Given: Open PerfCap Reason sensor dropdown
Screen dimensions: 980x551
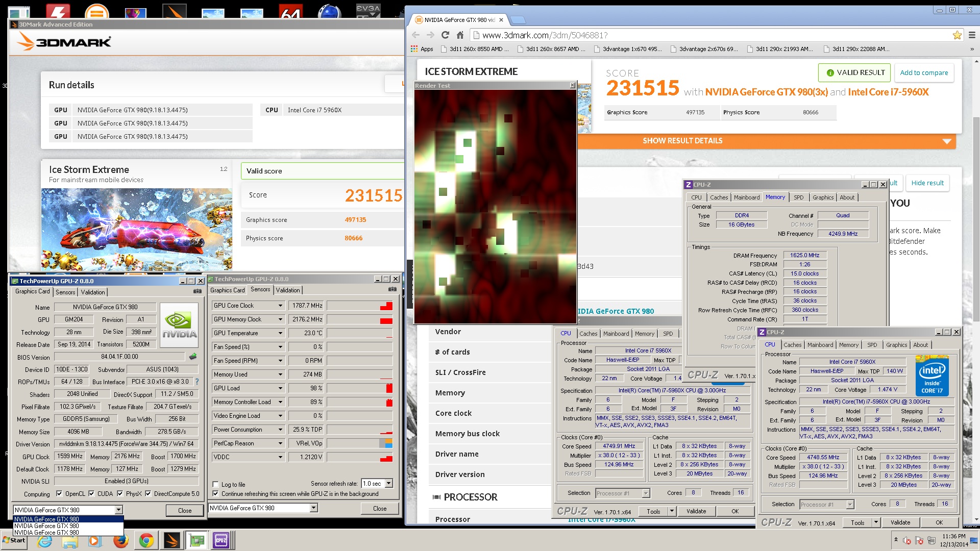Looking at the screenshot, I should [x=280, y=443].
